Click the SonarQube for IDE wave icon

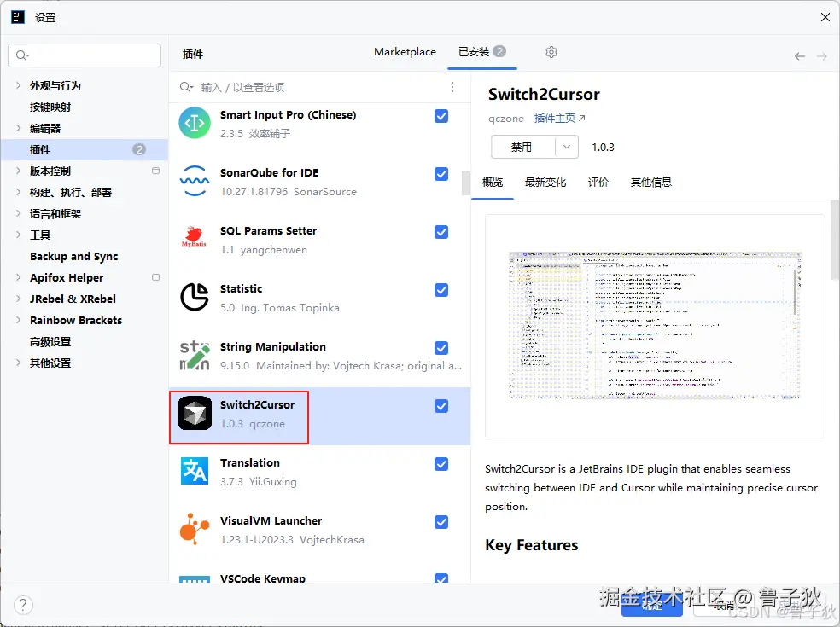[x=195, y=181]
